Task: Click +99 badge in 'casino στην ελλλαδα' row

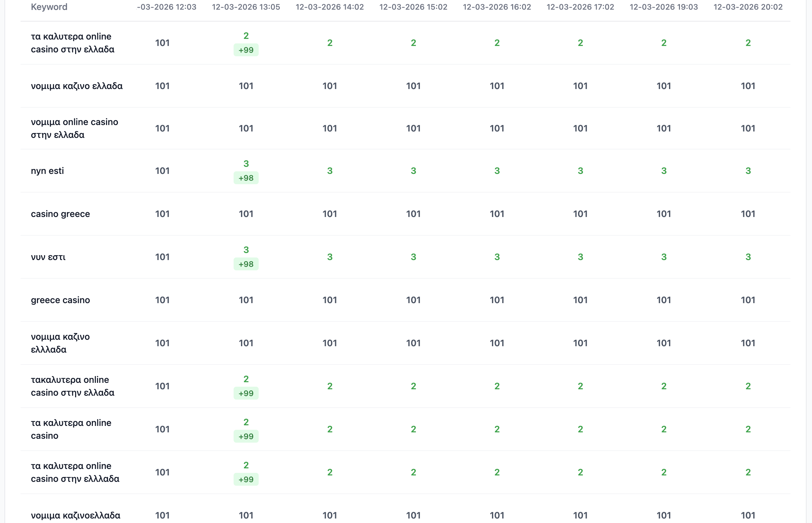Action: 246,480
